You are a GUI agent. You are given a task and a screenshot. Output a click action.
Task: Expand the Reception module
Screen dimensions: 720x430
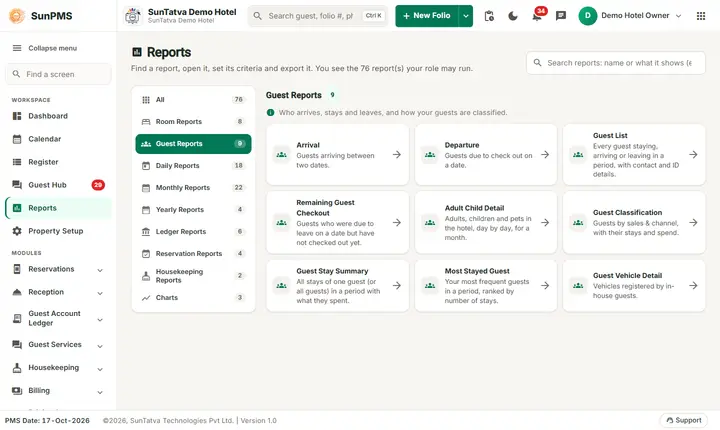coord(58,292)
